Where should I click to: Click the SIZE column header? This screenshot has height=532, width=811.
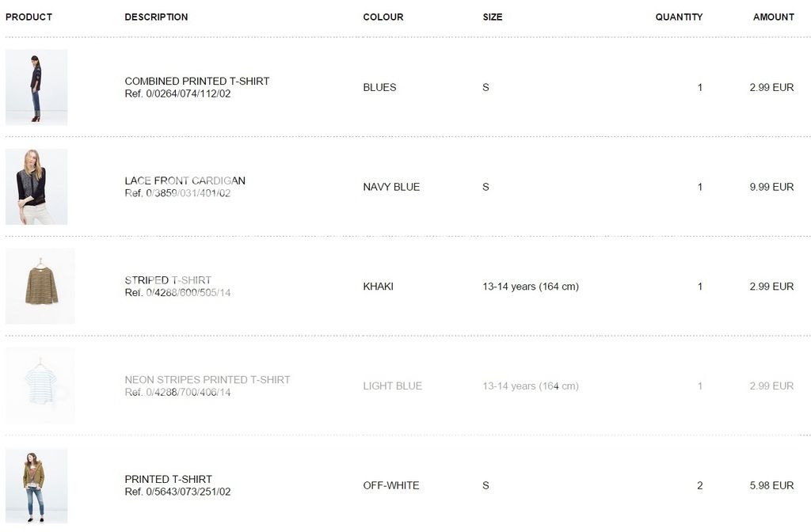493,17
